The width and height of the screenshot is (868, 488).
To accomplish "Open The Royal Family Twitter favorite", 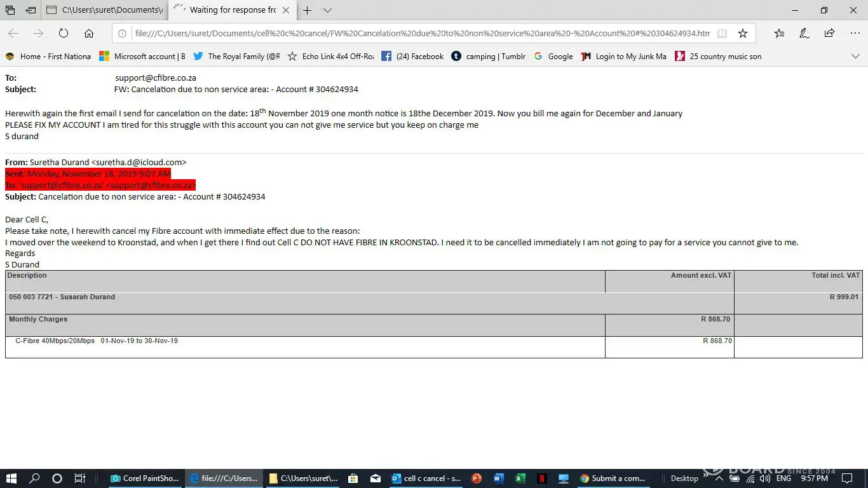I will 236,57.
